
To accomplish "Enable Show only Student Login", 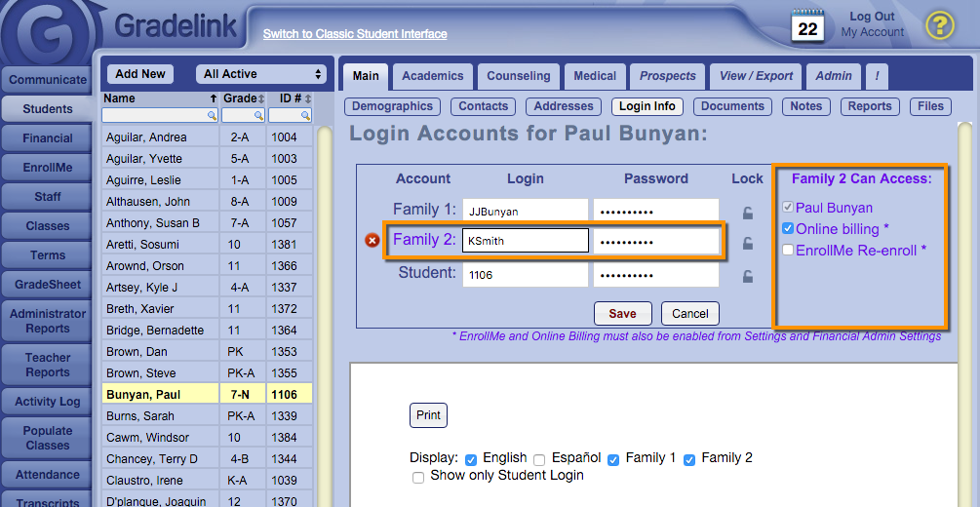I will coord(418,477).
